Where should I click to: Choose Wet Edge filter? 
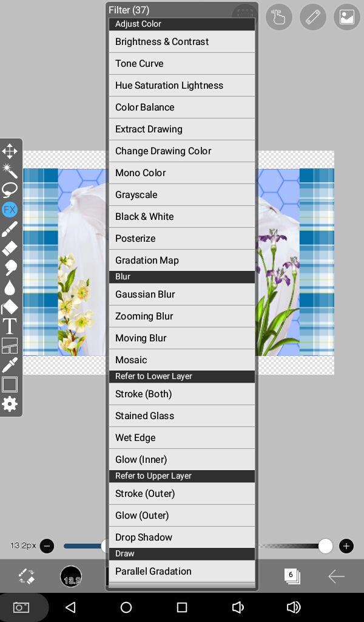[182, 437]
